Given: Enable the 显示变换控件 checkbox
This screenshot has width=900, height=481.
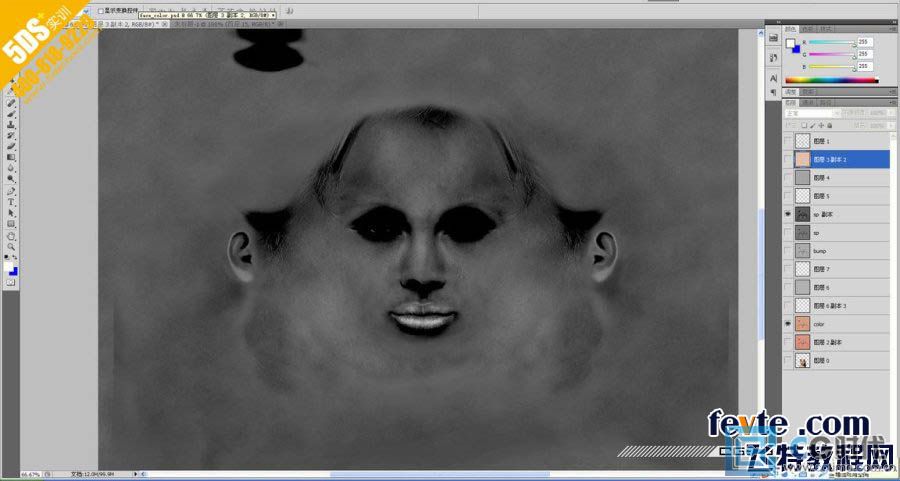Looking at the screenshot, I should coord(115,9).
